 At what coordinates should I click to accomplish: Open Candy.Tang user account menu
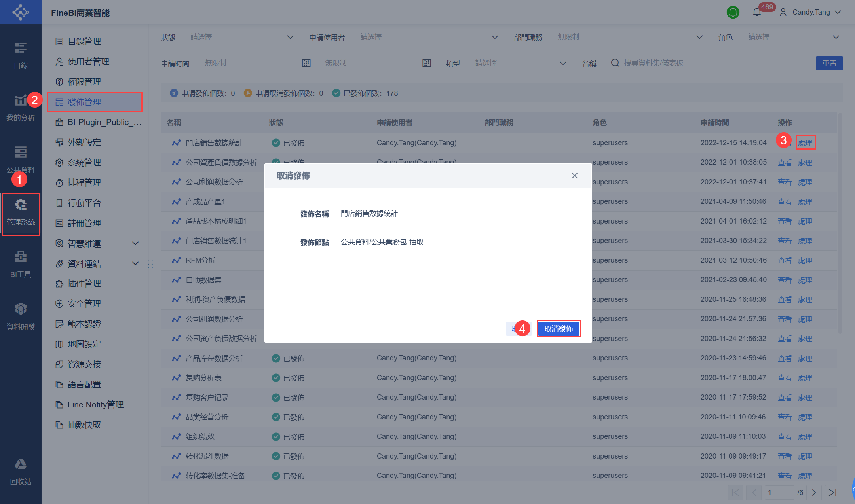coord(811,12)
